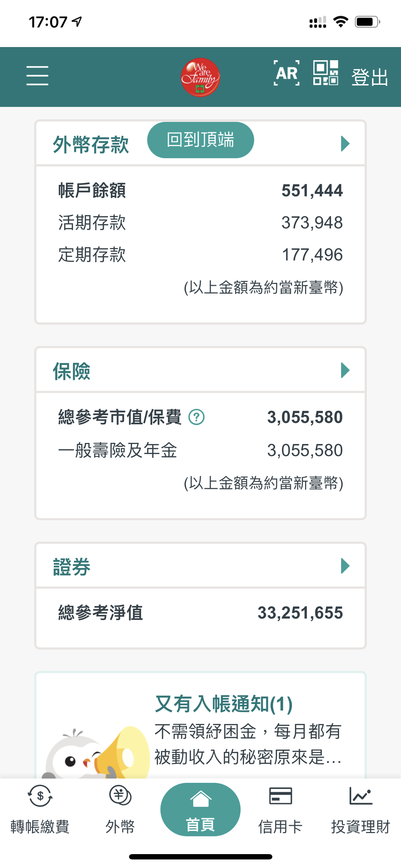Tap the penguin megaphone mascot image
The width and height of the screenshot is (401, 868).
point(96,752)
